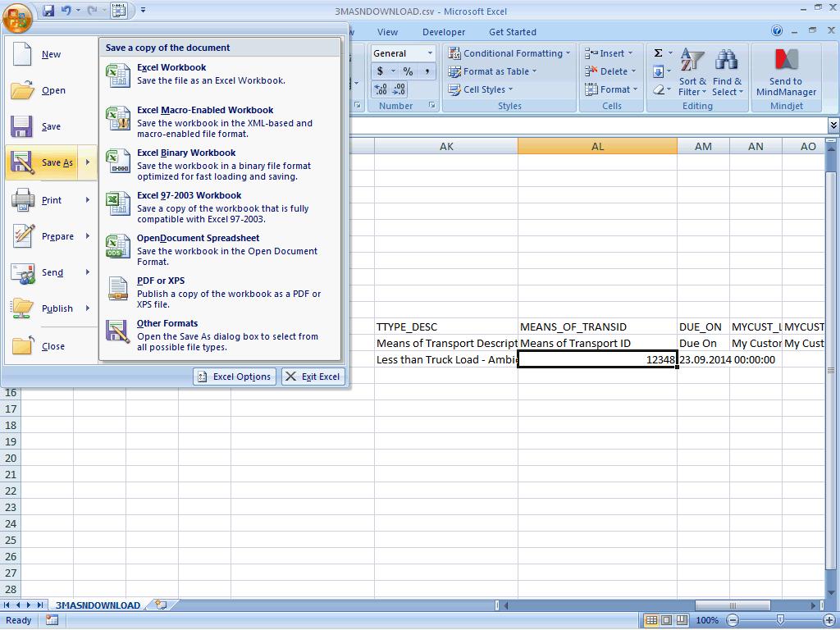
Task: Save as Excel Workbook format
Action: [220, 74]
